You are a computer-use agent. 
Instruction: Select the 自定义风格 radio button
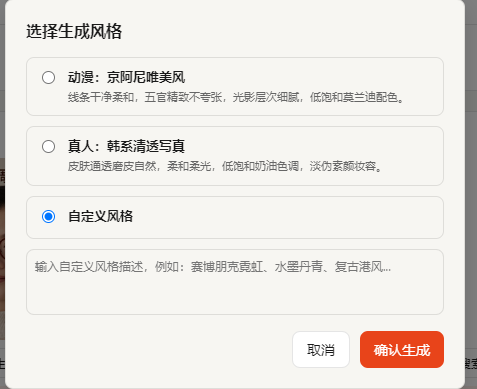pos(48,217)
